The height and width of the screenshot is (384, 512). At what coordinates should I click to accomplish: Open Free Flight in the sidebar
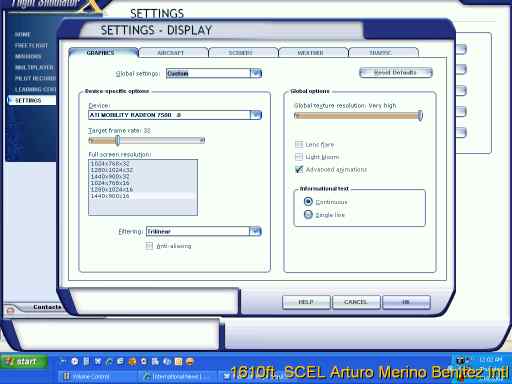pyautogui.click(x=31, y=45)
